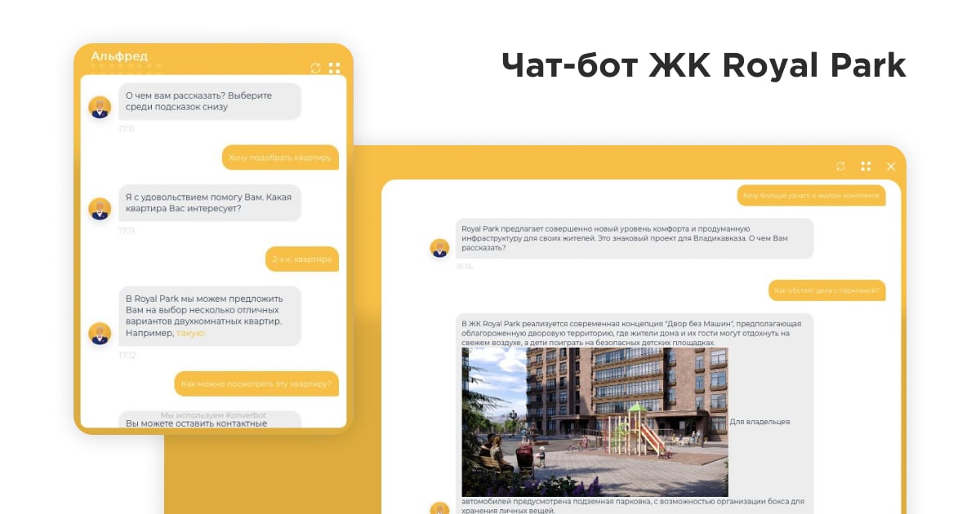Click the bot message "Я с удовольствием помогу Вам"

click(x=210, y=203)
